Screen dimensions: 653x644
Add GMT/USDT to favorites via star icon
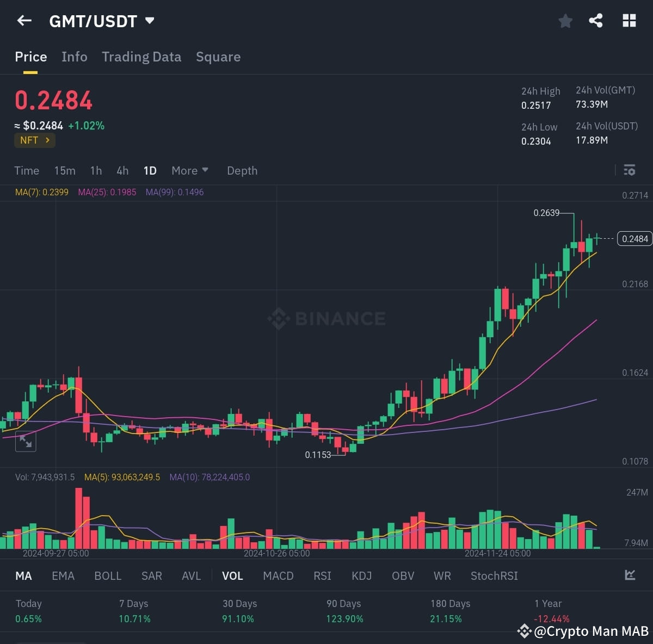coord(565,20)
